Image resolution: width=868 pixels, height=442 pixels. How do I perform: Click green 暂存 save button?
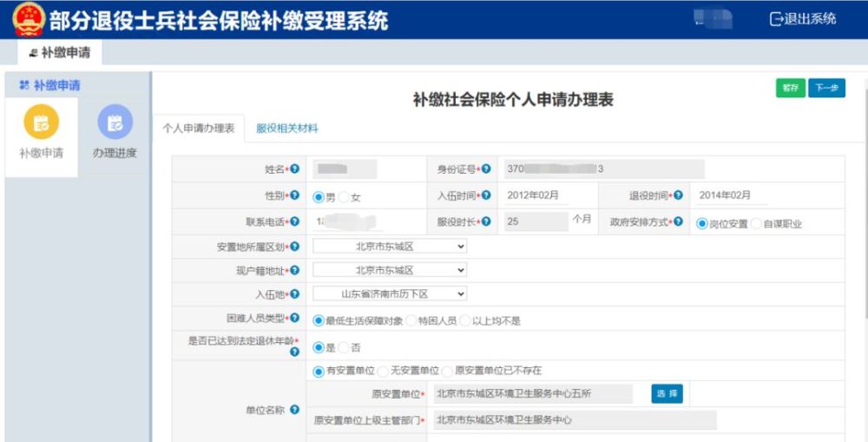pos(791,88)
